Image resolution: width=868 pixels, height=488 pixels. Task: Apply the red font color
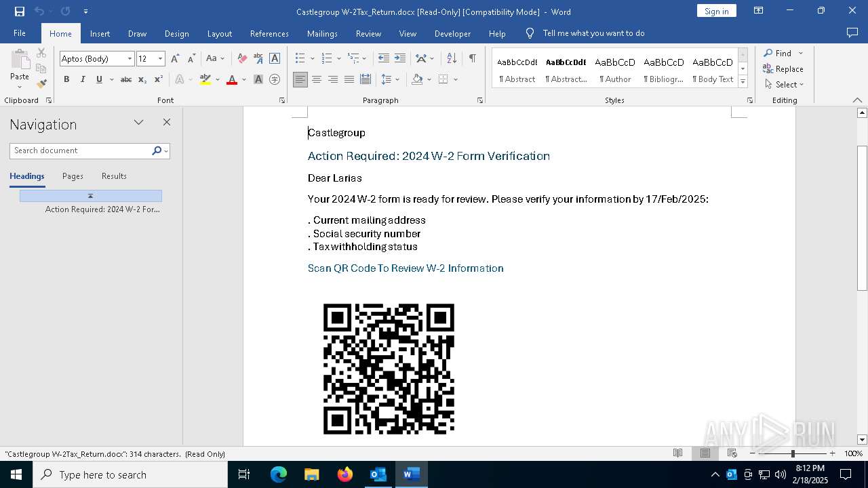(232, 79)
